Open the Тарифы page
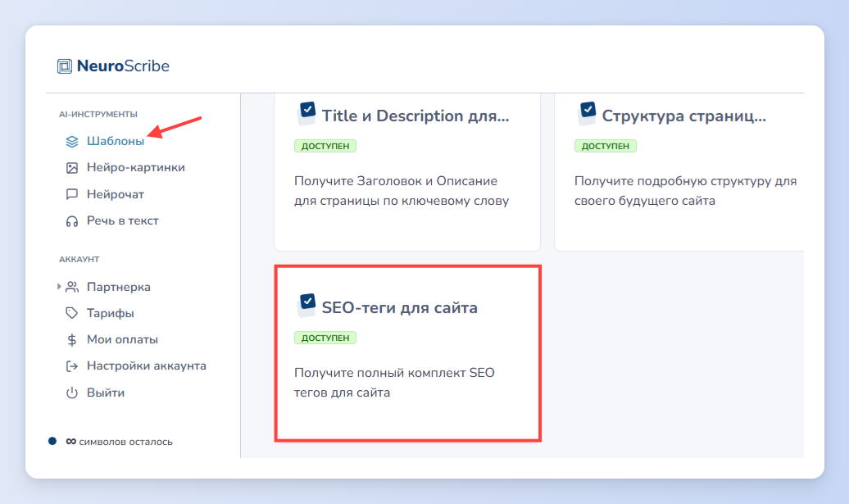The image size is (849, 504). pos(111,313)
